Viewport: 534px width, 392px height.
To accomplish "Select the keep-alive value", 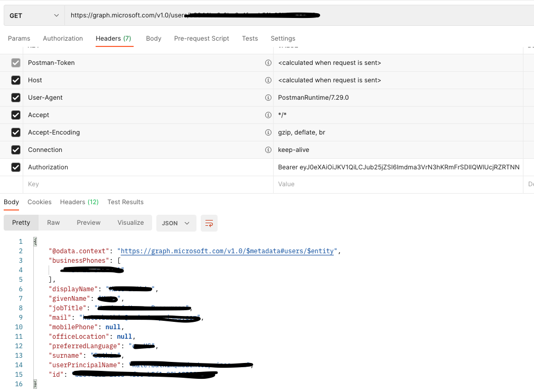I will click(x=294, y=150).
